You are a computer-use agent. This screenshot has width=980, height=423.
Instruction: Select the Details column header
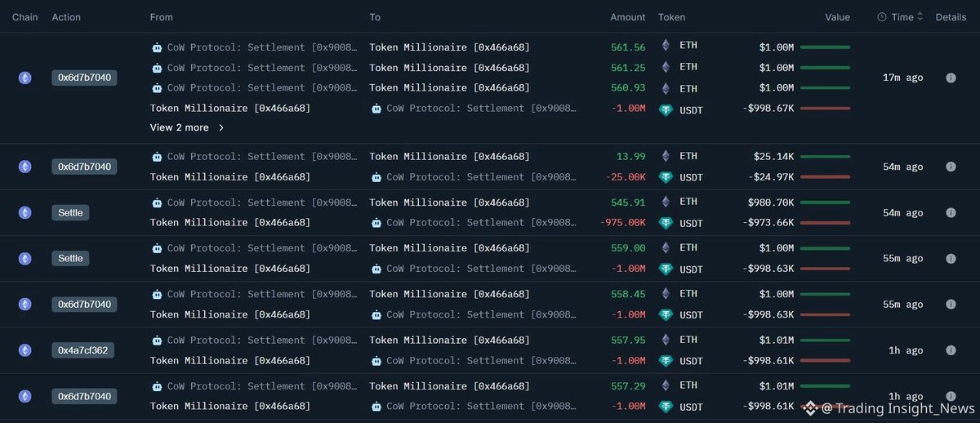(x=951, y=17)
